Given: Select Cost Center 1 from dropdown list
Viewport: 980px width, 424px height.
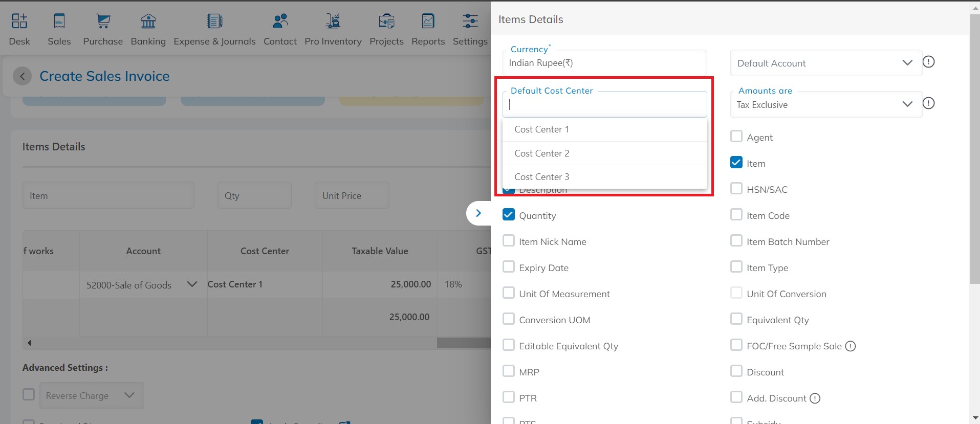Looking at the screenshot, I should (605, 129).
